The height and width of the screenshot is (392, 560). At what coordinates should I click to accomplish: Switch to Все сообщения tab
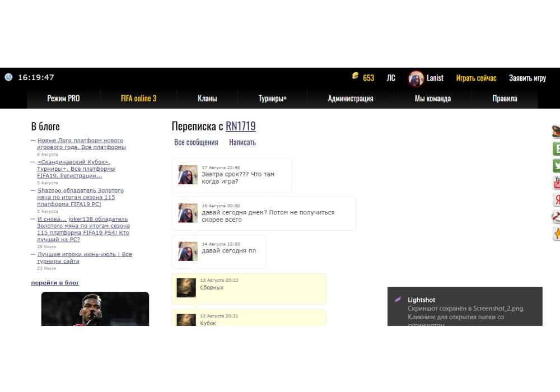point(196,142)
